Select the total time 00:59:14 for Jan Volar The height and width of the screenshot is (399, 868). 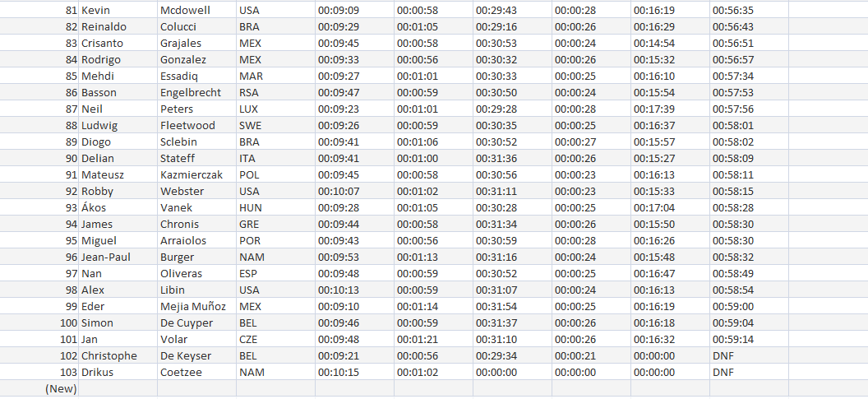pyautogui.click(x=749, y=339)
